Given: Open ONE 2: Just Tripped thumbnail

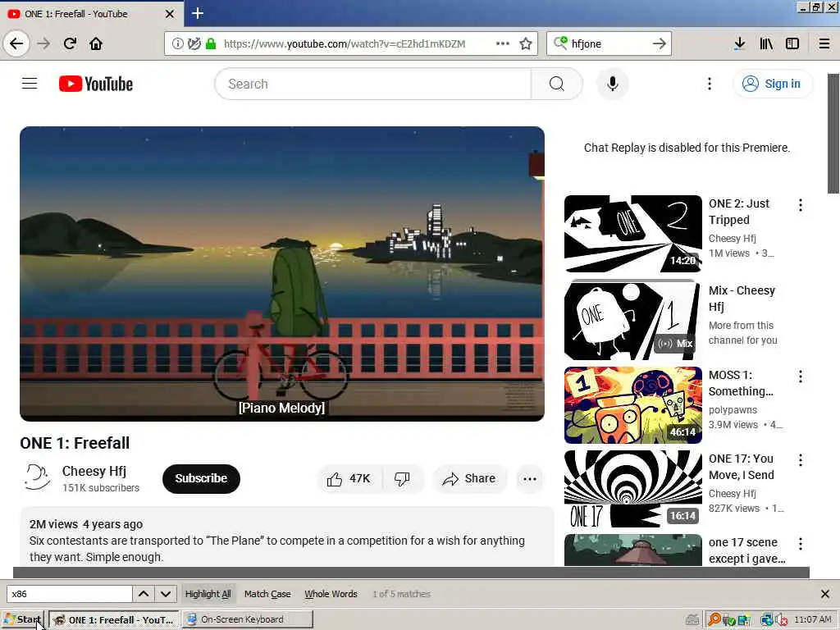Looking at the screenshot, I should (x=632, y=234).
